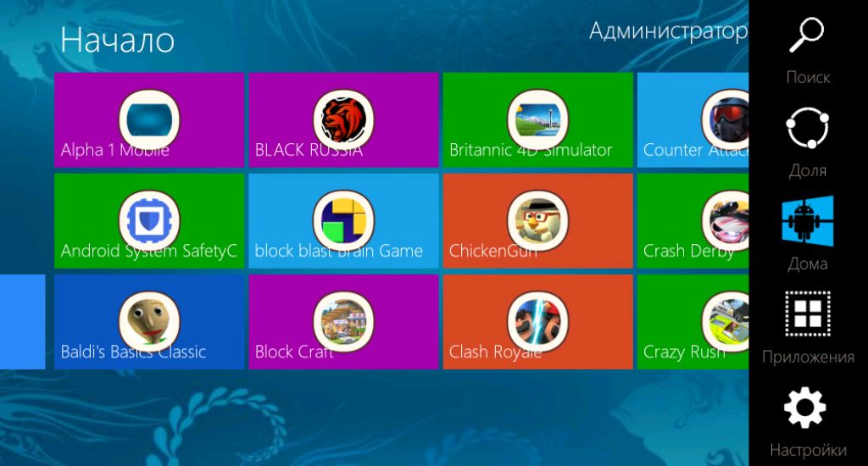The width and height of the screenshot is (868, 466).
Task: Click the 'Crash Derby' tile caption
Action: coord(688,252)
